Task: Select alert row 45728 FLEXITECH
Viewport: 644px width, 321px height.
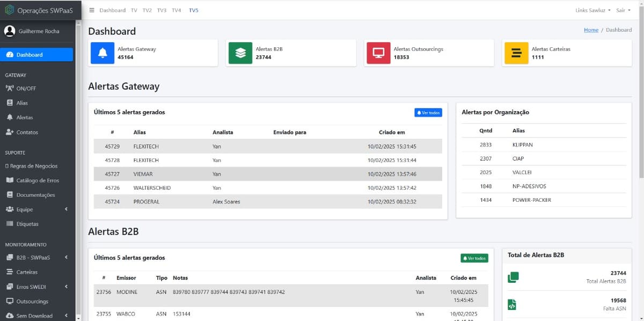Action: pos(268,160)
